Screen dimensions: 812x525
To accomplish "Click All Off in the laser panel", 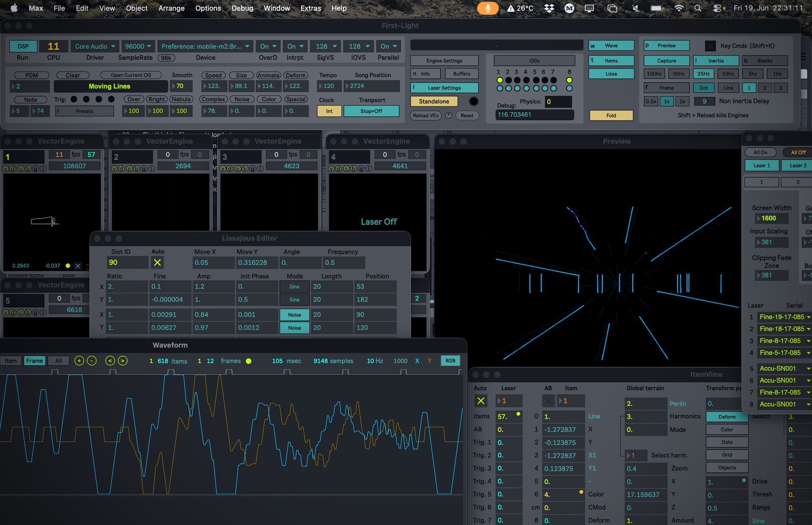I will 798,152.
